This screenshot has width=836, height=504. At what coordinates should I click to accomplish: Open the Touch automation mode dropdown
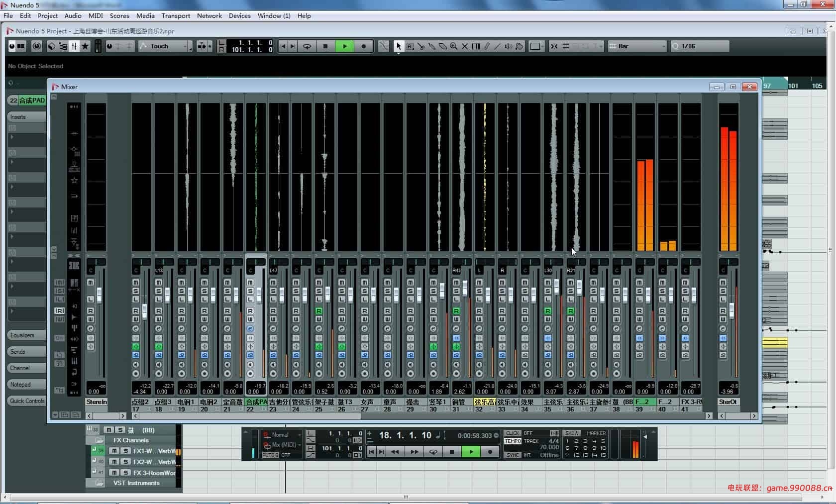pyautogui.click(x=165, y=46)
